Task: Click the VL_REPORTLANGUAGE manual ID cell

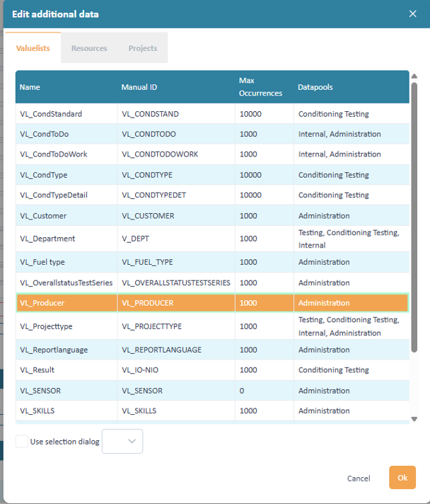Action: point(176,350)
